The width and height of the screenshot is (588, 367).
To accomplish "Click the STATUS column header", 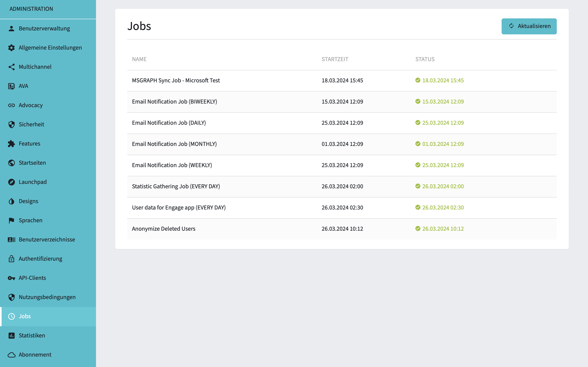I will point(425,59).
